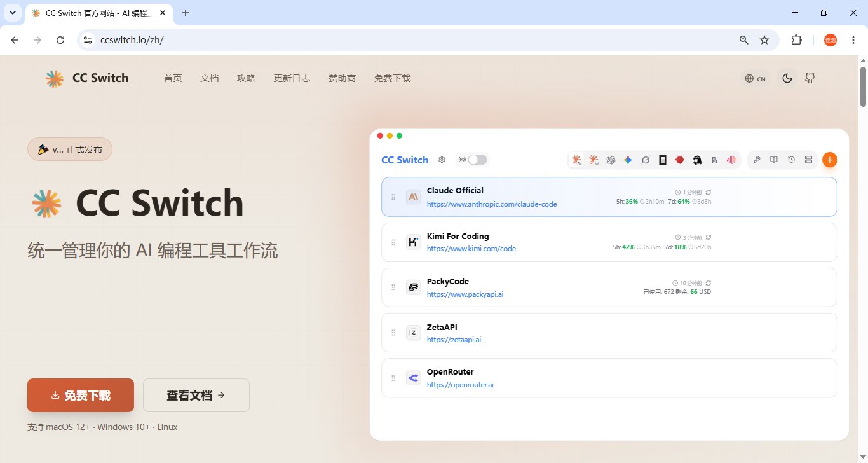Open the 免费下载 nav item

(392, 78)
